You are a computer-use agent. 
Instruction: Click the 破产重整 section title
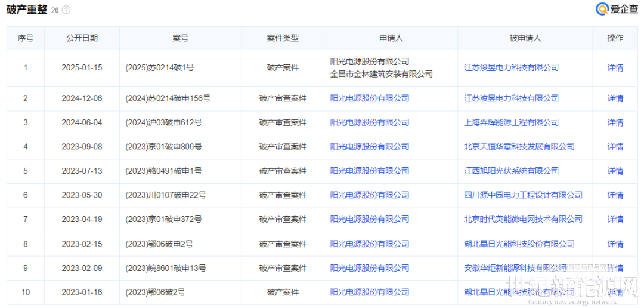[27, 10]
